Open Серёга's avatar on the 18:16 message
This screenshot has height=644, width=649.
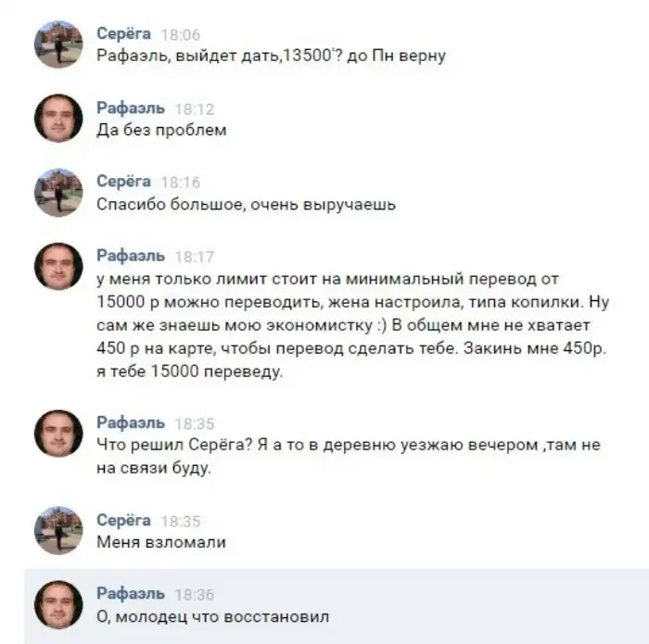click(x=58, y=193)
